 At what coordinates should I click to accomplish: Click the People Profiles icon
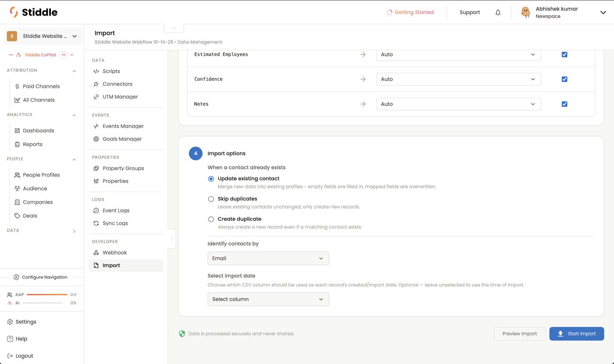(17, 175)
